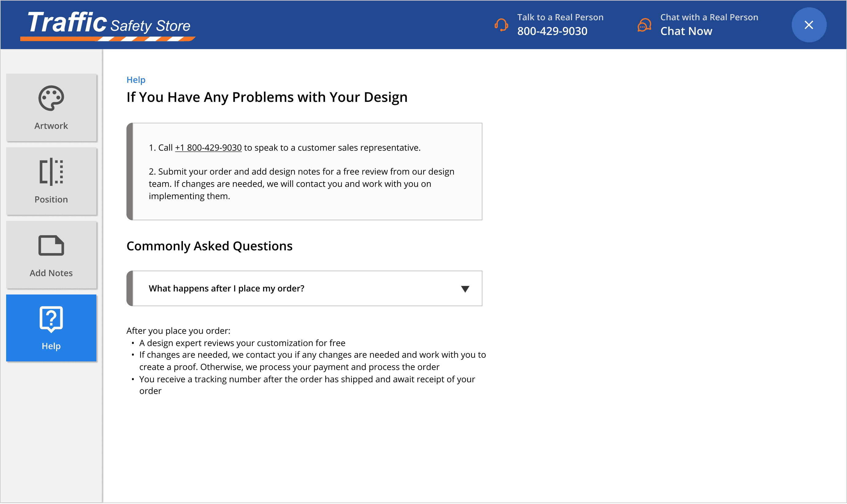Expand the What happens after I place my order question
Screen dimensions: 847x504
[x=304, y=288]
